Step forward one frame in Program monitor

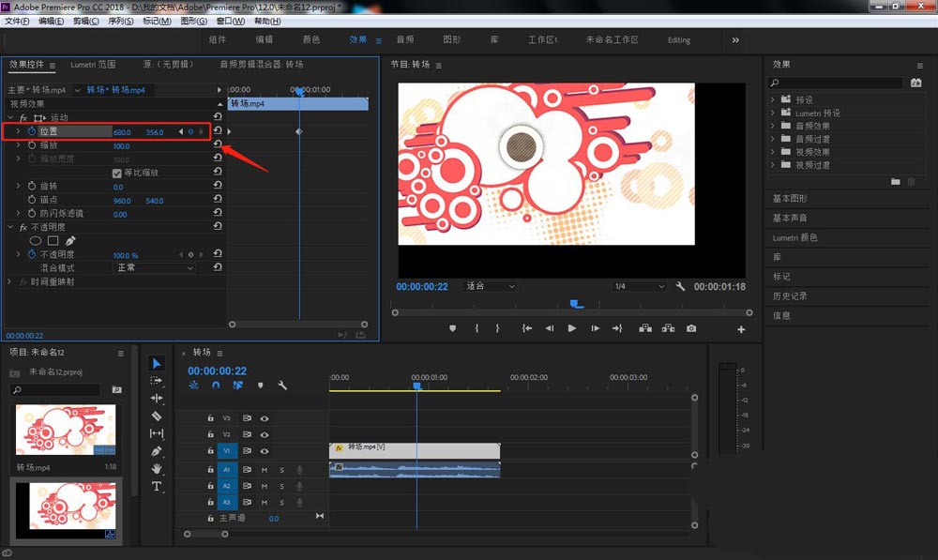point(595,328)
